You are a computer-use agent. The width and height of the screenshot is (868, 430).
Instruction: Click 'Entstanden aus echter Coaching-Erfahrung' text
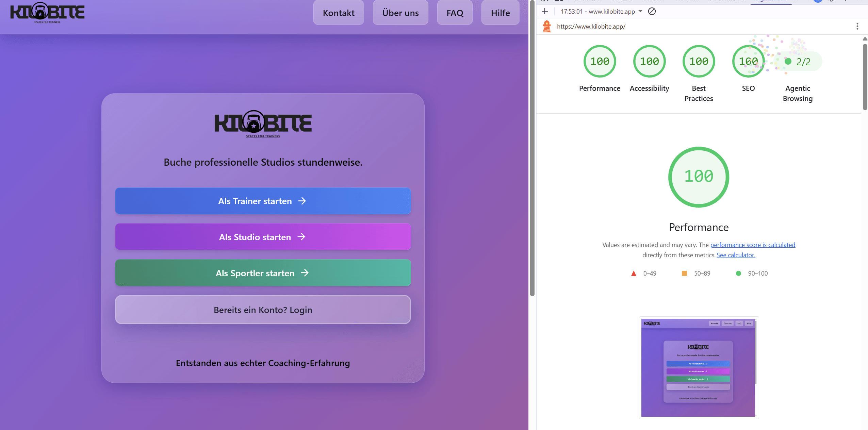[263, 363]
